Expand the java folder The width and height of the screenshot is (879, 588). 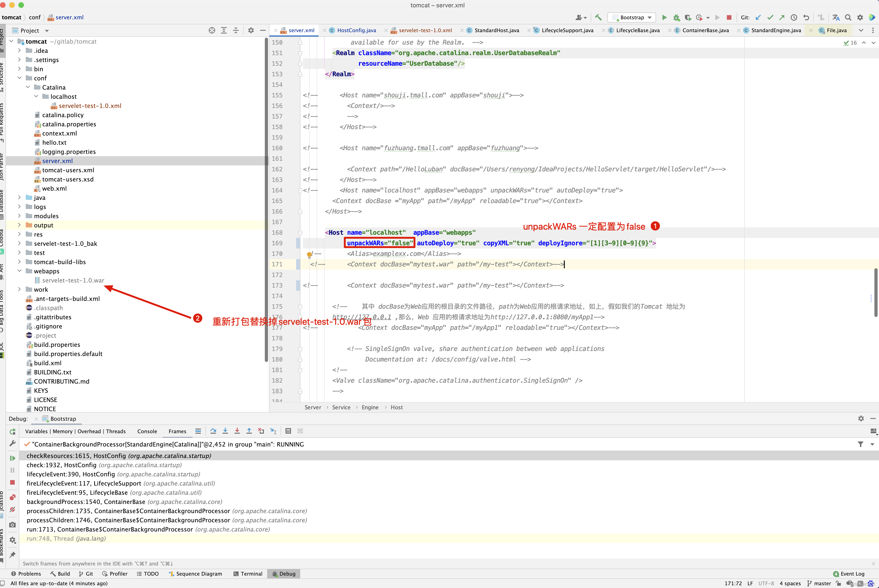[x=20, y=197]
